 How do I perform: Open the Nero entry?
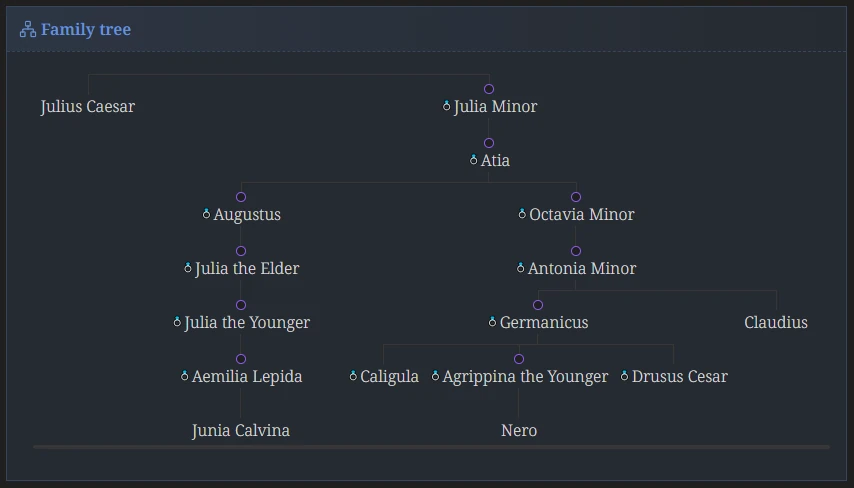click(x=519, y=430)
